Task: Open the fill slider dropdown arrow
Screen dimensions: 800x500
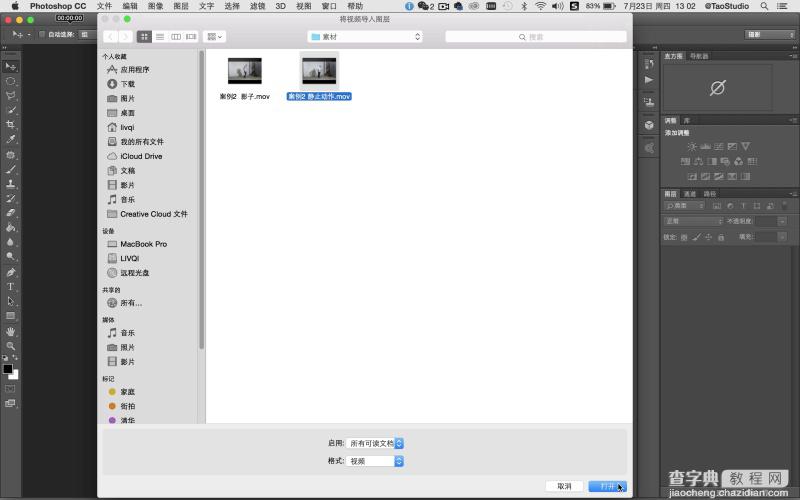Action: click(x=782, y=237)
